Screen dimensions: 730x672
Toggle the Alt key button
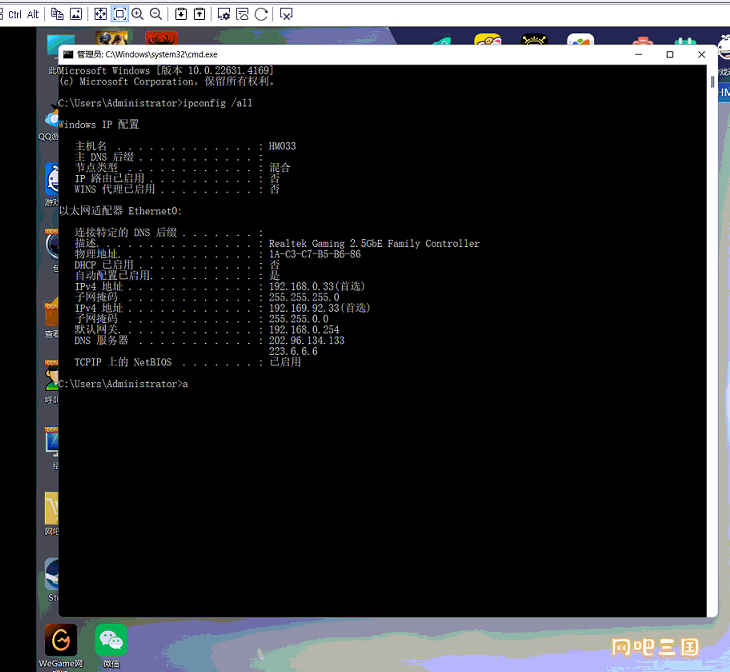coord(33,14)
